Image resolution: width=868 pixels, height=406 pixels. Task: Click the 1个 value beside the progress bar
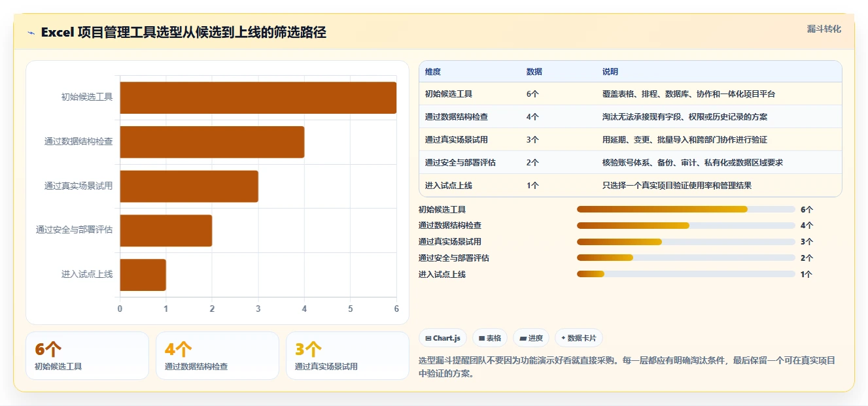[807, 275]
